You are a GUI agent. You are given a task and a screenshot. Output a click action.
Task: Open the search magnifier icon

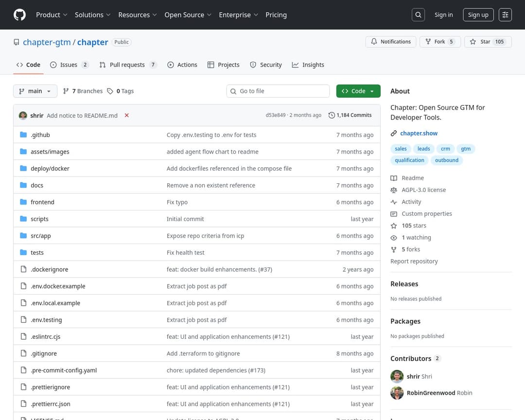418,15
